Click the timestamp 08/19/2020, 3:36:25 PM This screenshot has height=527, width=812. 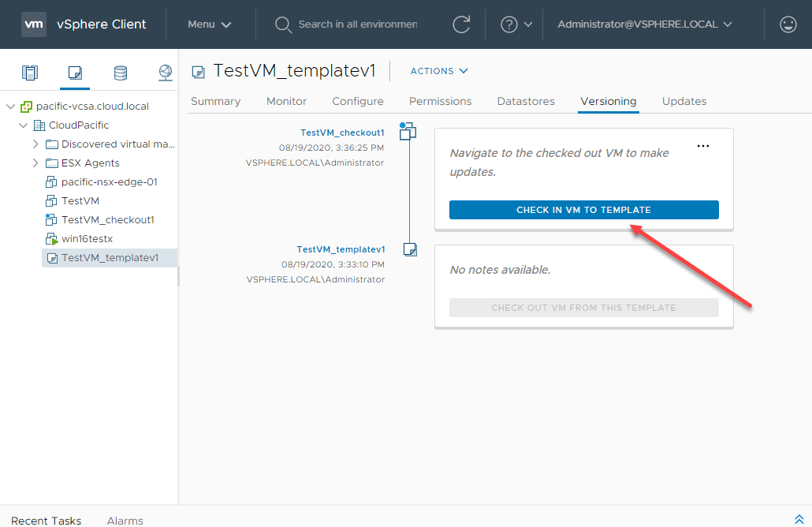click(331, 148)
